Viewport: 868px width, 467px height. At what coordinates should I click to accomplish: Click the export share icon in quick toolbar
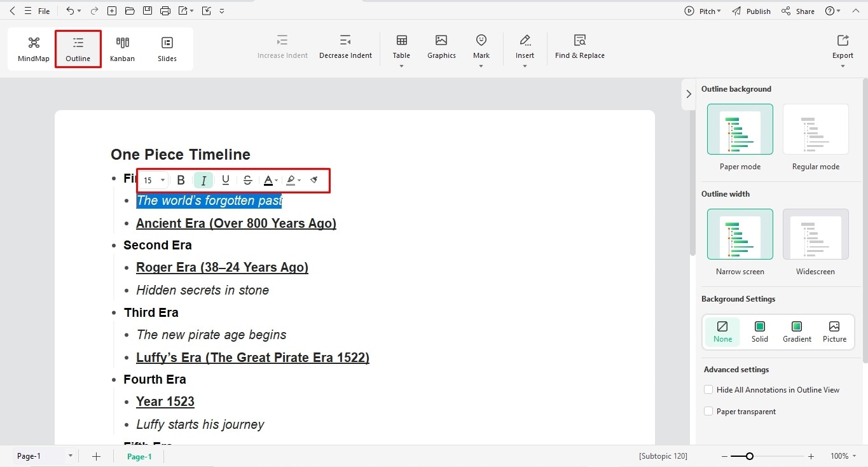pos(183,11)
